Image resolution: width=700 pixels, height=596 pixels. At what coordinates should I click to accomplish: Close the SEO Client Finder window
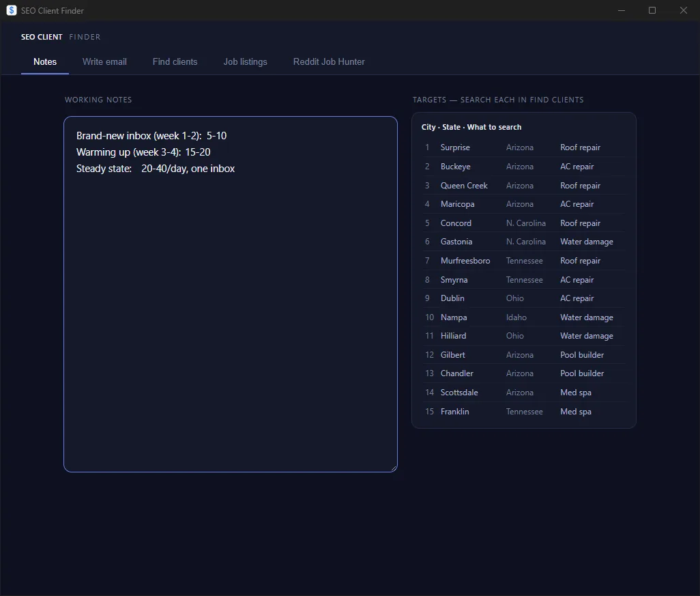pos(684,10)
